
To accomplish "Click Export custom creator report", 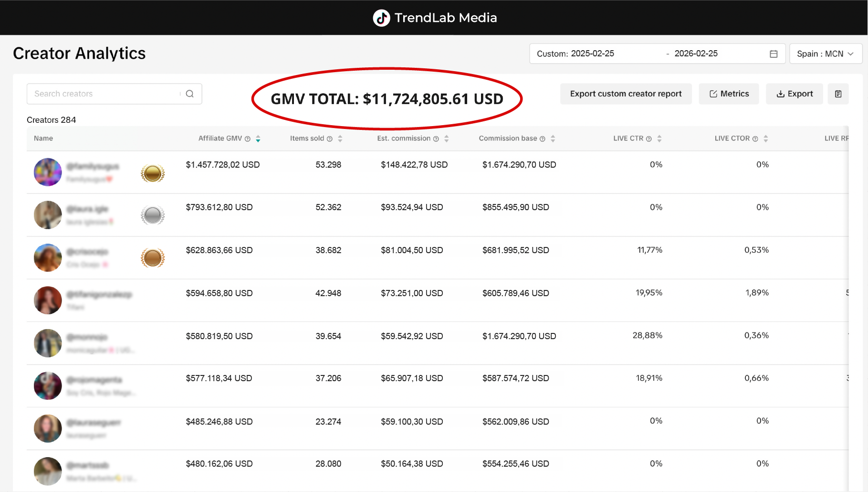I will pos(626,94).
